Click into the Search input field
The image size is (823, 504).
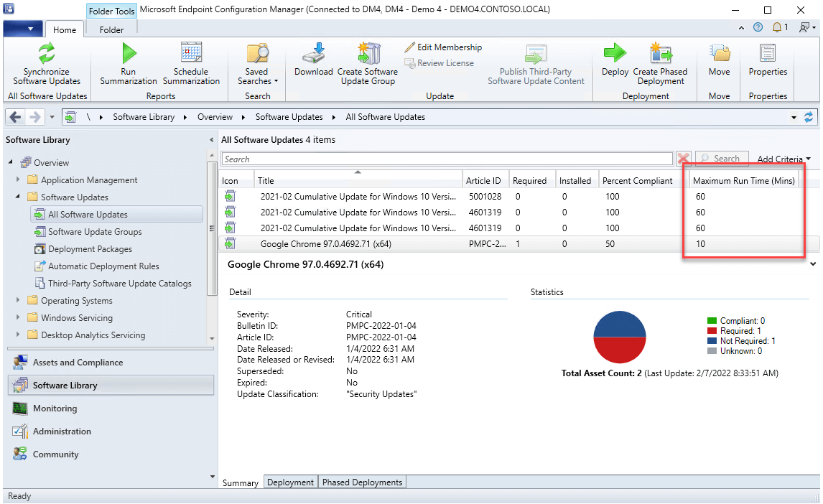tap(447, 159)
